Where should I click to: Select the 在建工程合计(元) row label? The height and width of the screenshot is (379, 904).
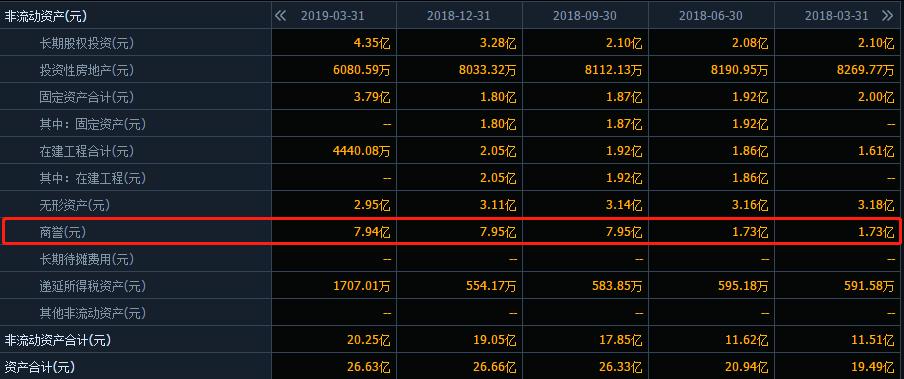click(86, 151)
